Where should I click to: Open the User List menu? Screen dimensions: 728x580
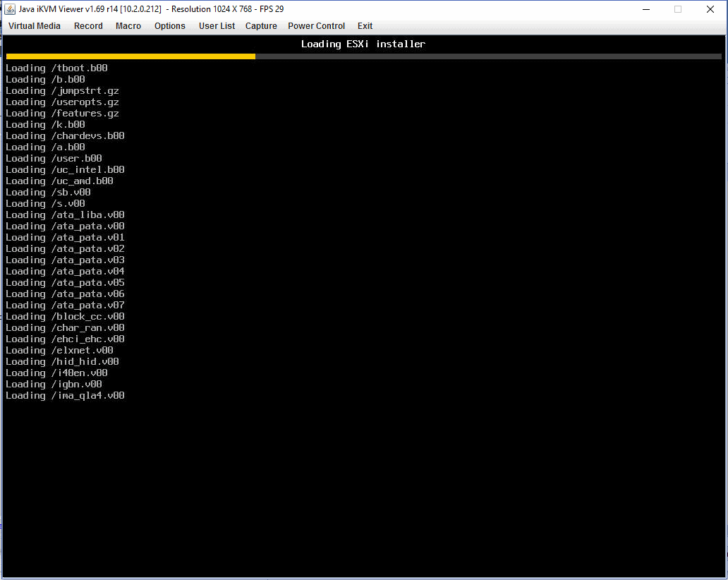(217, 26)
